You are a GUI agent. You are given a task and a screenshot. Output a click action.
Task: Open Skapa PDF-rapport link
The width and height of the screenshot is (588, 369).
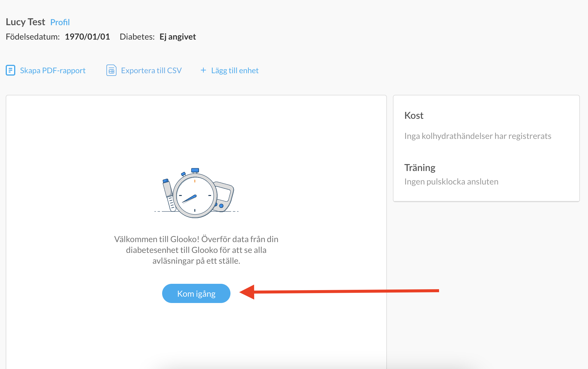point(53,70)
